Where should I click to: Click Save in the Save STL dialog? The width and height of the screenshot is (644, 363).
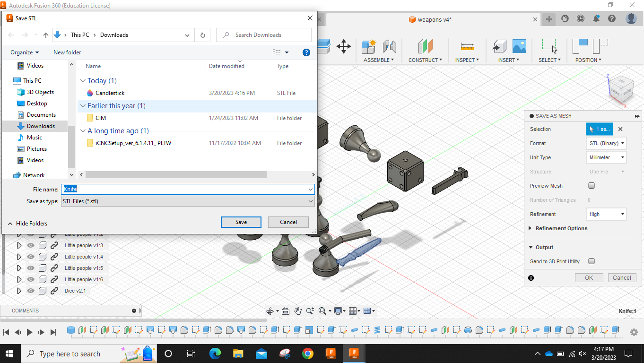[x=241, y=222]
